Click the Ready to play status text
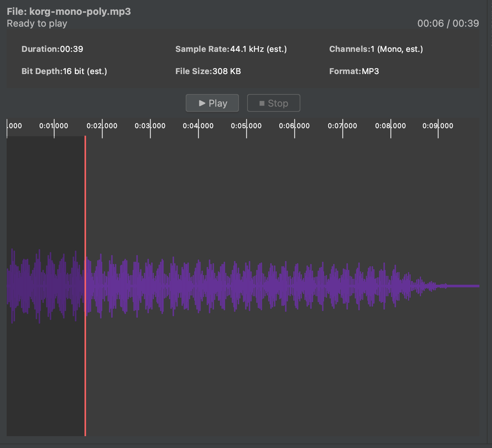 point(37,23)
